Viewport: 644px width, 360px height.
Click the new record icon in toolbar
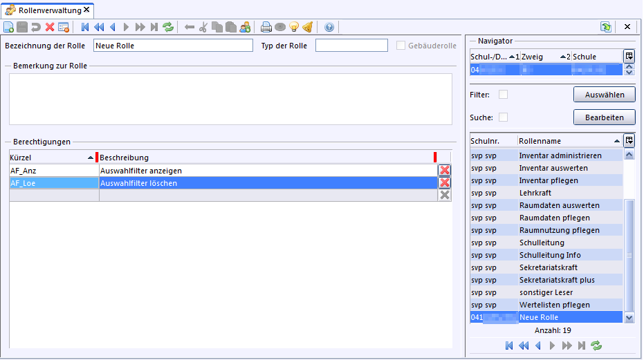tap(8, 28)
